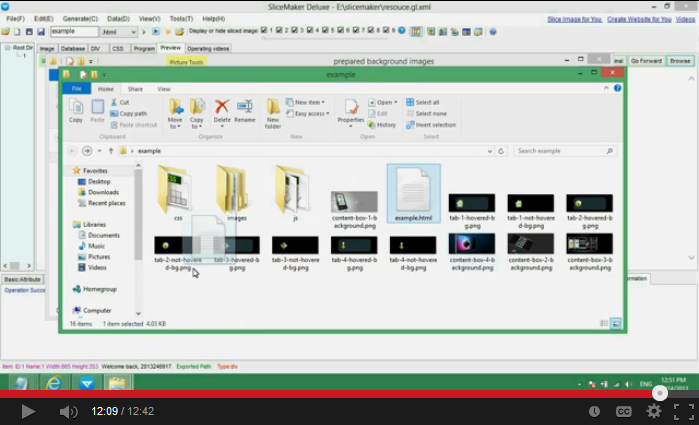Click Invert selection in the ribbon
Image resolution: width=699 pixels, height=425 pixels.
[431, 125]
